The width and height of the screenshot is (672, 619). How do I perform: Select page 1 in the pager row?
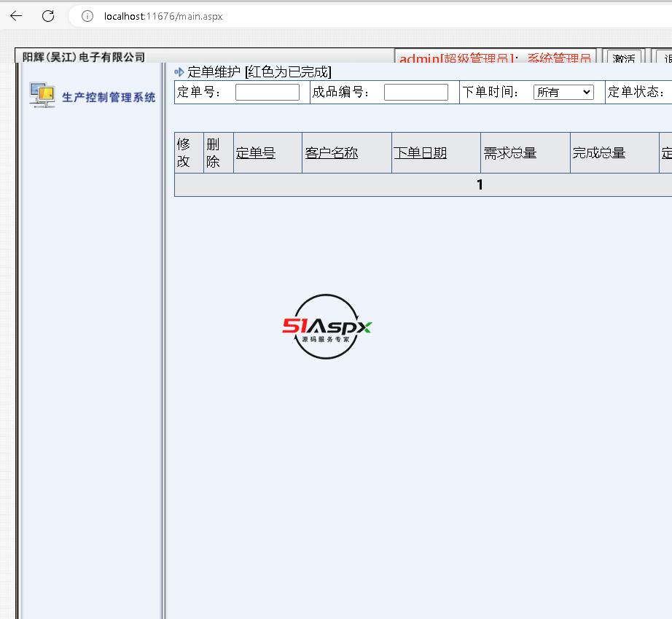point(480,184)
